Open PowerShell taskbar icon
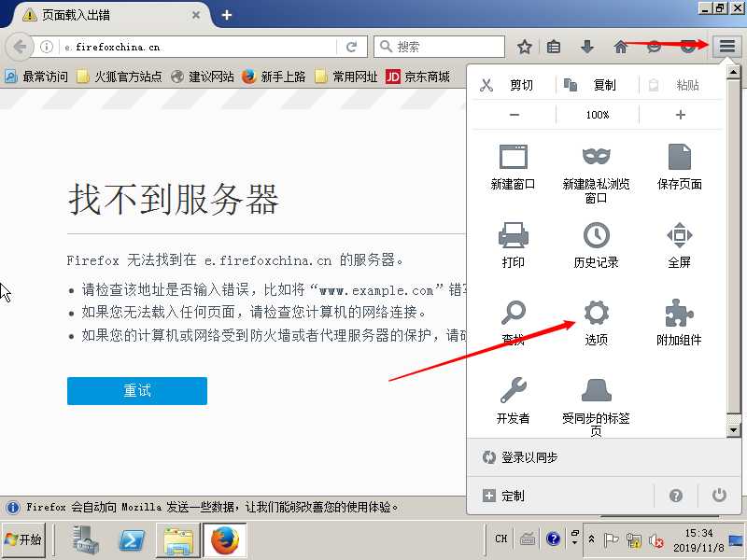Image resolution: width=747 pixels, height=560 pixels. pyautogui.click(x=132, y=539)
